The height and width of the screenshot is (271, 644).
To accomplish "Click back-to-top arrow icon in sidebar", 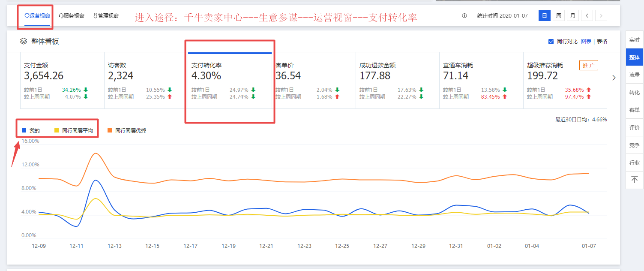I will [x=635, y=180].
